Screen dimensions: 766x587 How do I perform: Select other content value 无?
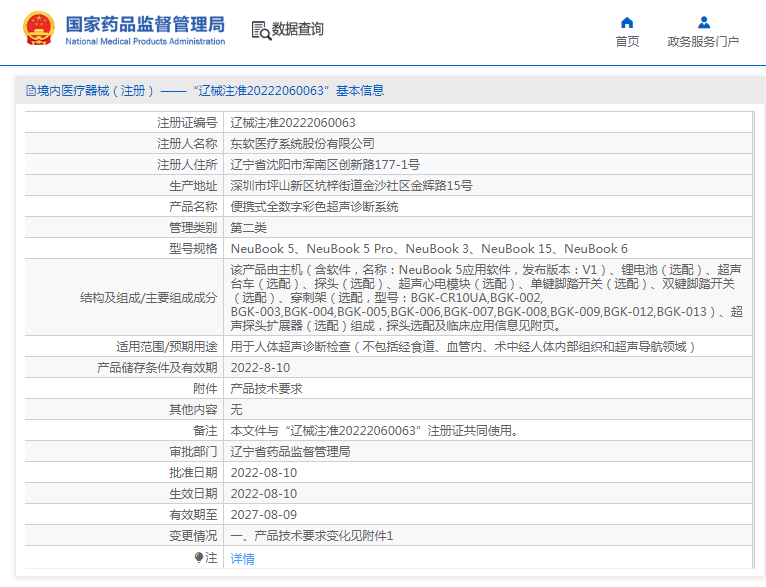[x=236, y=410]
